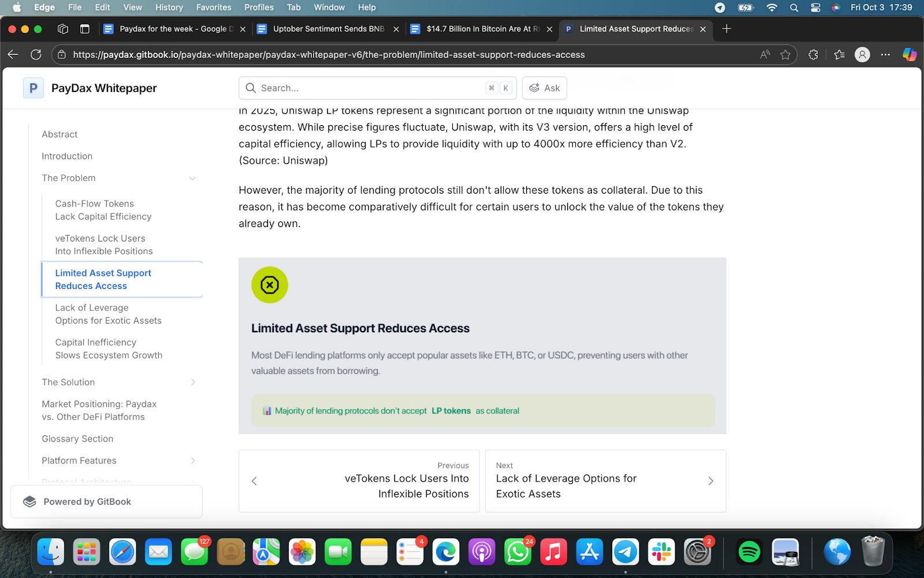Close the Uptober Sentiment Sends BNB tab
924x578 pixels.
click(x=396, y=29)
